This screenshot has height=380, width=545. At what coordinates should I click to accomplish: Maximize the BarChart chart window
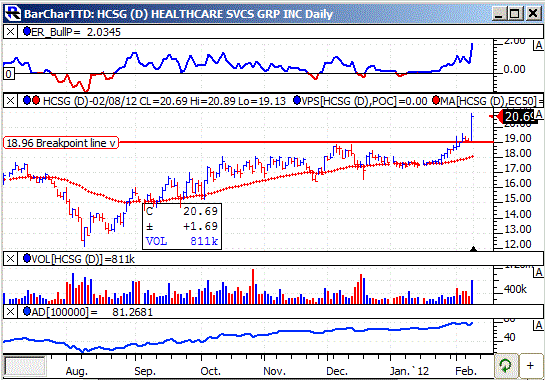pos(515,14)
